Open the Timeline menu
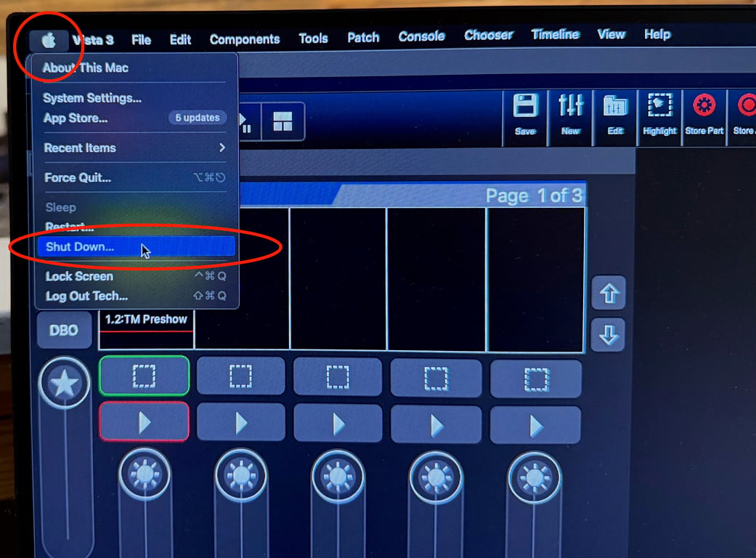Image resolution: width=756 pixels, height=558 pixels. click(x=555, y=34)
